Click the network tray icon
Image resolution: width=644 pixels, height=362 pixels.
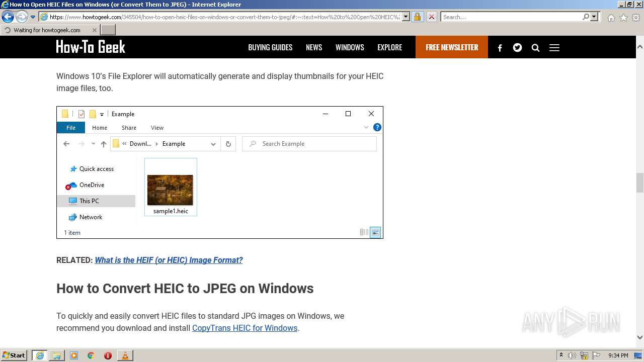(584, 355)
